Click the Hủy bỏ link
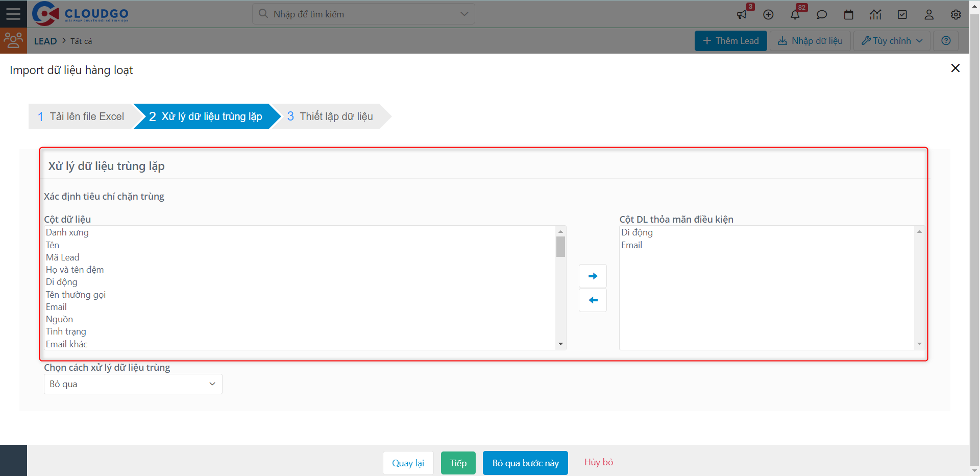980x476 pixels. [x=598, y=462]
